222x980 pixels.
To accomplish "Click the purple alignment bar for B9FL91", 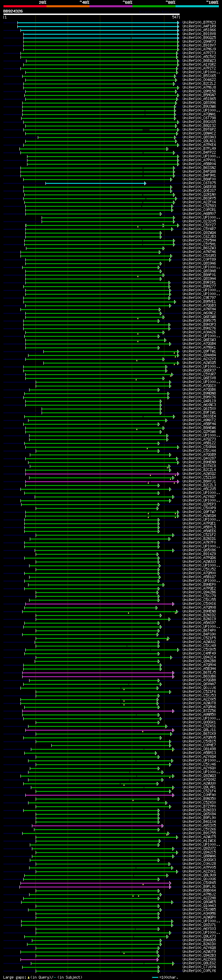I will tap(96, 887).
